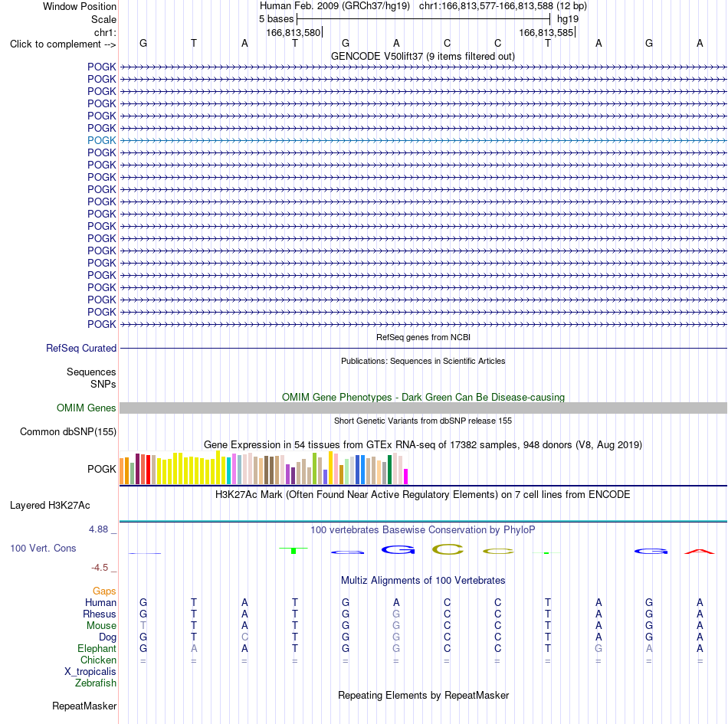Click the RefSeq Curated transcript line
Viewport: 728px width, 724px height.
(424, 348)
